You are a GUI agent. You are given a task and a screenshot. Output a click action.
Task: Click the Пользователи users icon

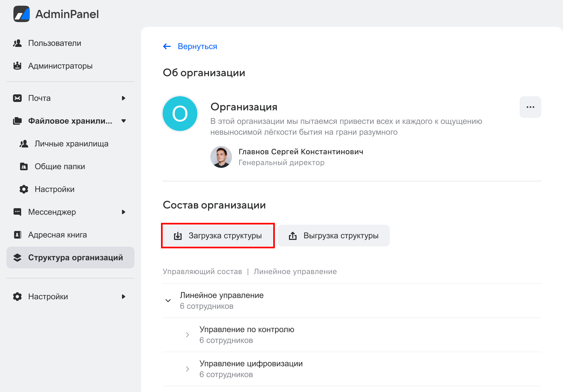coord(17,43)
